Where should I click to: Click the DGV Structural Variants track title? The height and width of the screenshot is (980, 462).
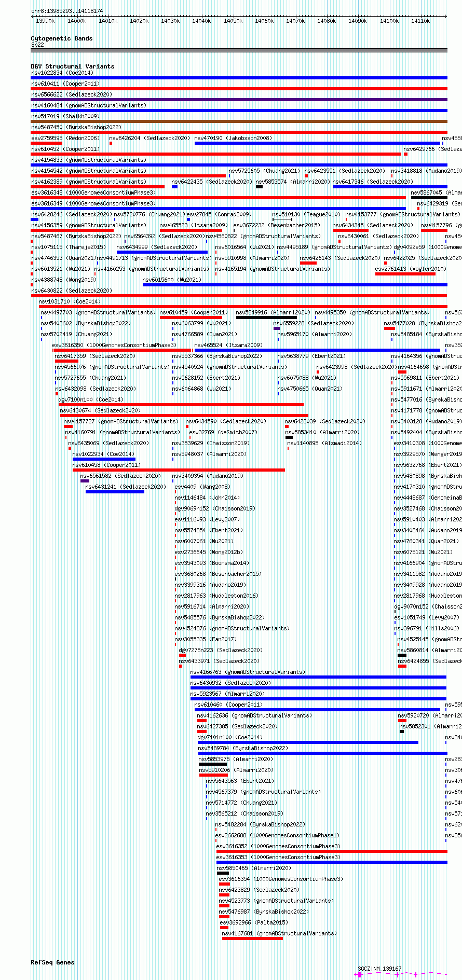[73, 66]
